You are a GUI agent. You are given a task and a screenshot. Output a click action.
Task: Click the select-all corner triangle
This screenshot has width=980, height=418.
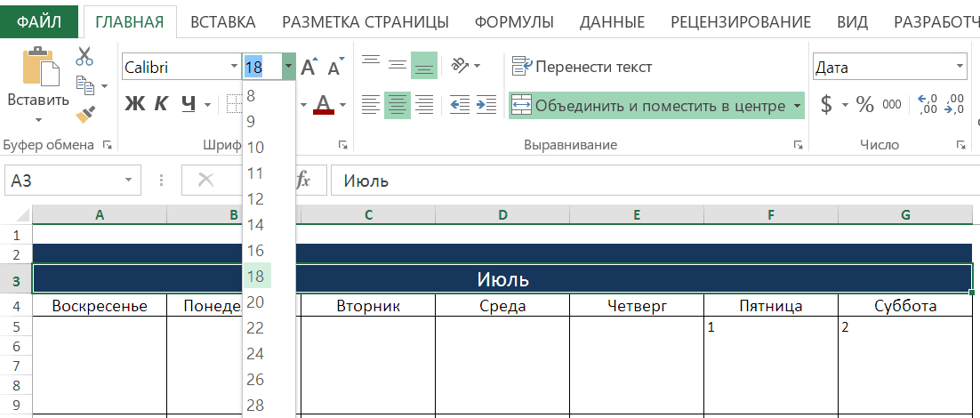pyautogui.click(x=22, y=215)
